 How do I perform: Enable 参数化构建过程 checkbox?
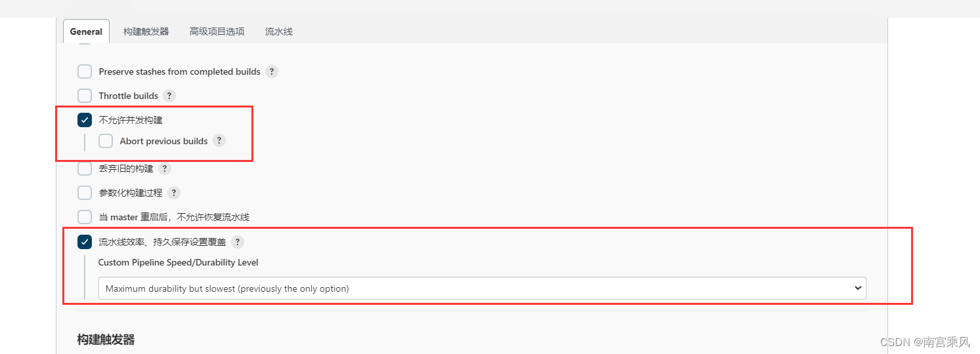(x=85, y=193)
